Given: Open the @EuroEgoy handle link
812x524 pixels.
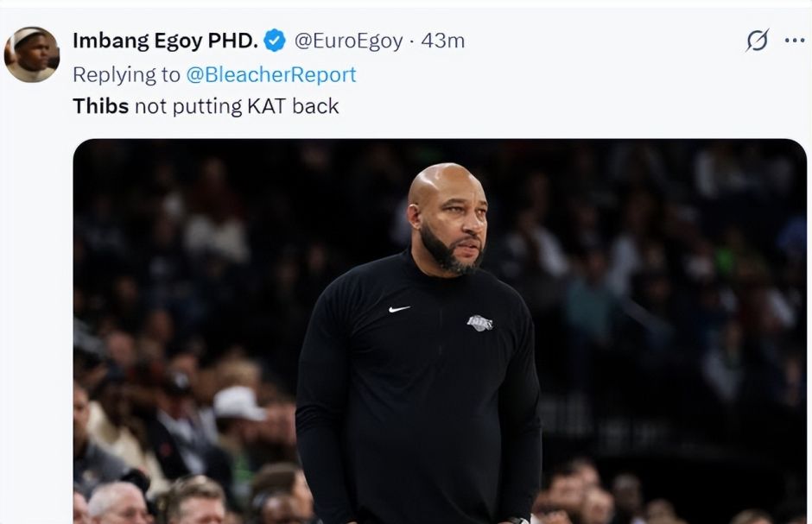Looking at the screenshot, I should pos(348,41).
